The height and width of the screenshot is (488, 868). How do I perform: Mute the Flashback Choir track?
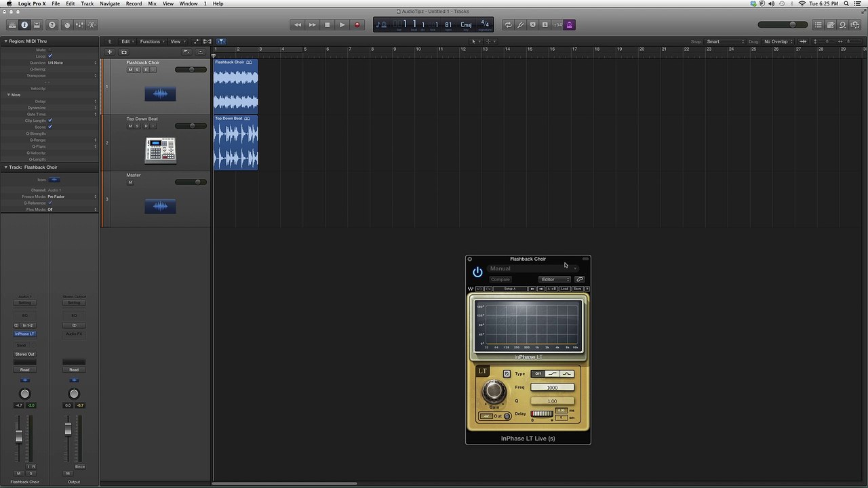coord(130,70)
